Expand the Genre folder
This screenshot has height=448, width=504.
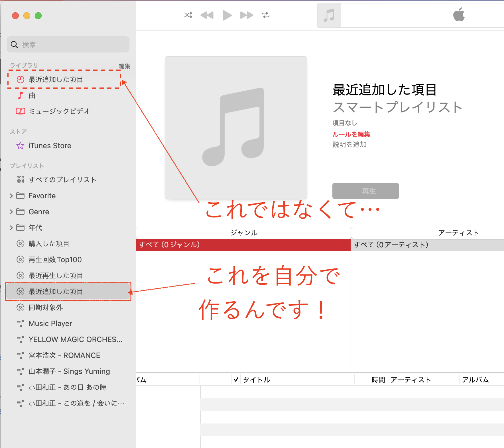tap(11, 212)
